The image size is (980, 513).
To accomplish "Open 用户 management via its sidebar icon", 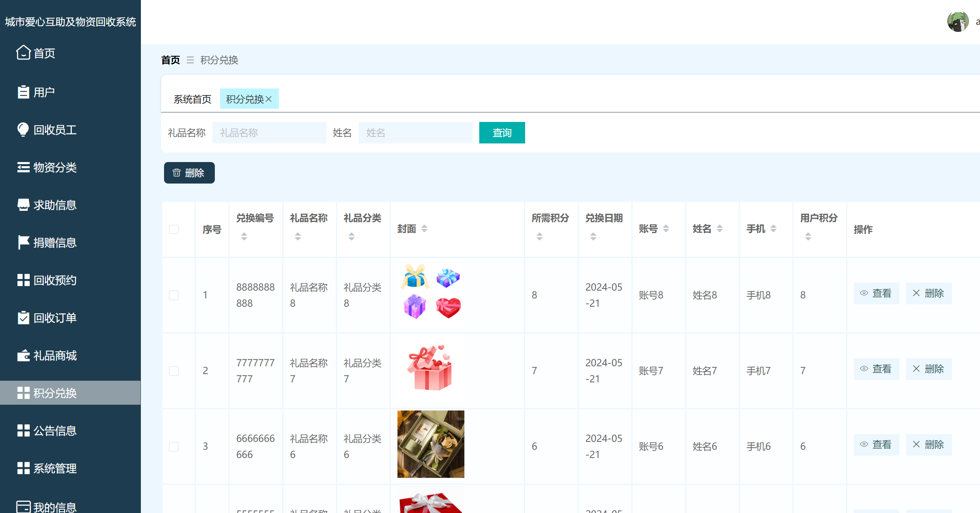I will [x=23, y=91].
